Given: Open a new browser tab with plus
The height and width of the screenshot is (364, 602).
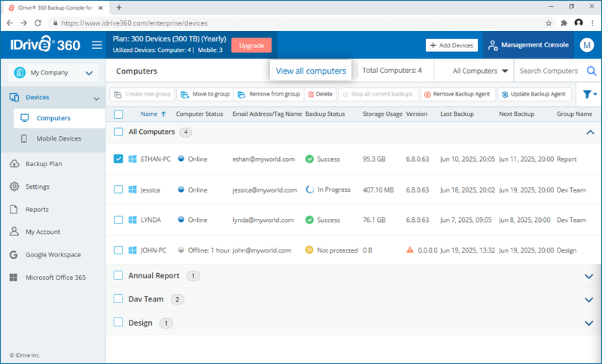Looking at the screenshot, I should [x=119, y=8].
